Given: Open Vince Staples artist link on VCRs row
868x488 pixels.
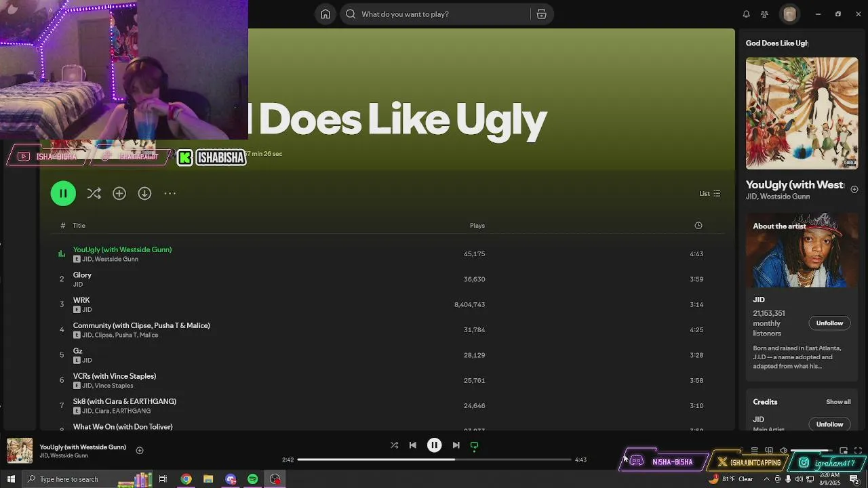Looking at the screenshot, I should click(114, 386).
